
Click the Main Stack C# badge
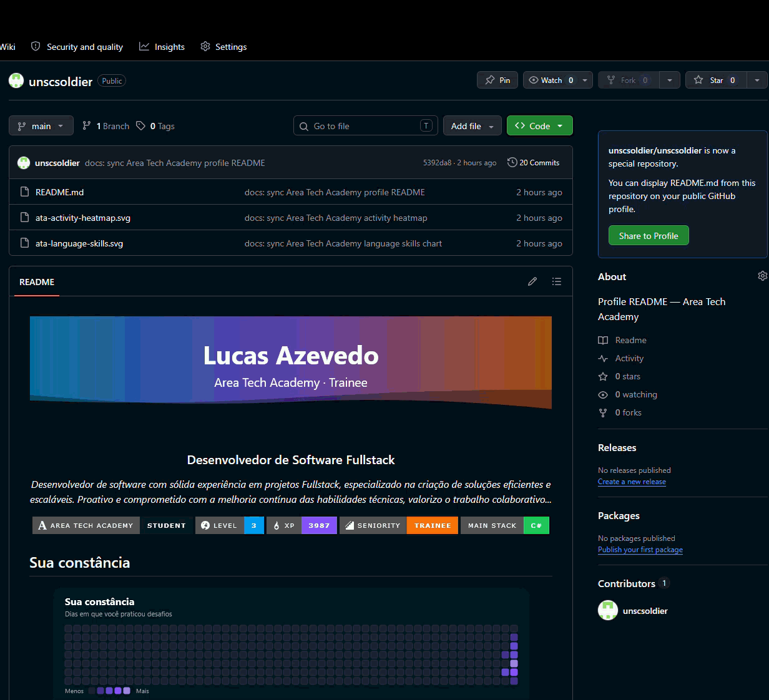[505, 525]
